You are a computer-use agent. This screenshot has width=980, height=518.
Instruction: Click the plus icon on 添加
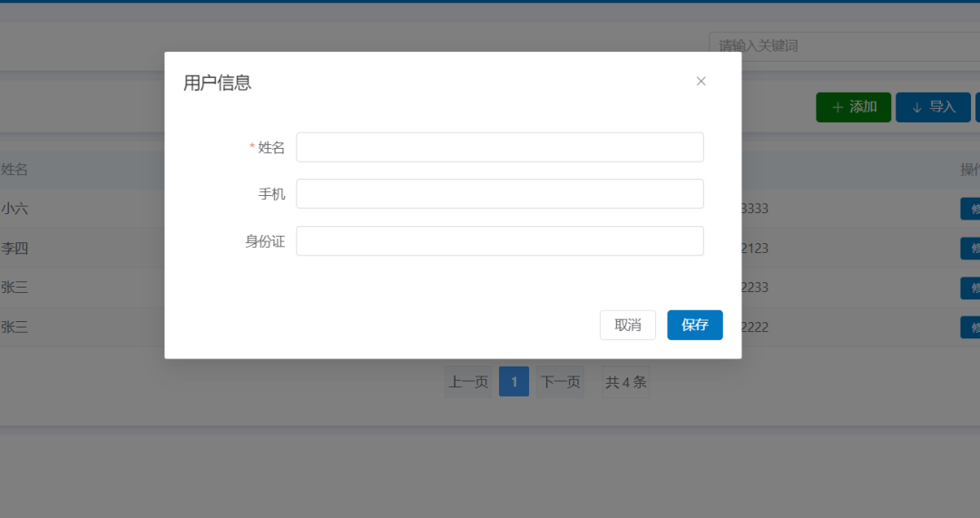pos(838,108)
